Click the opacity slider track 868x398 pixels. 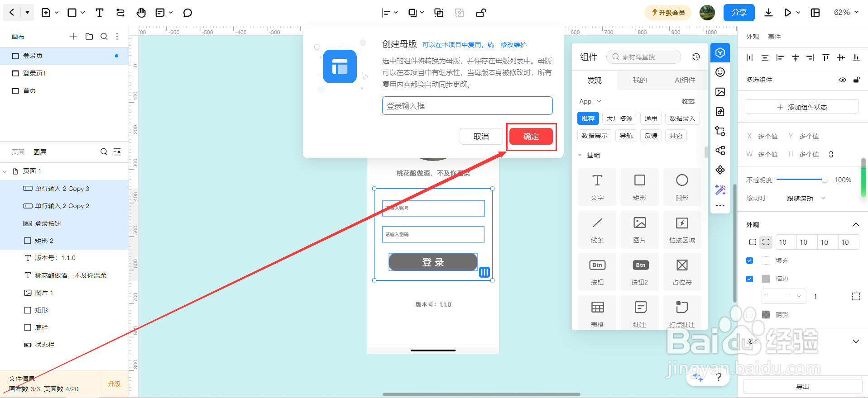[802, 180]
